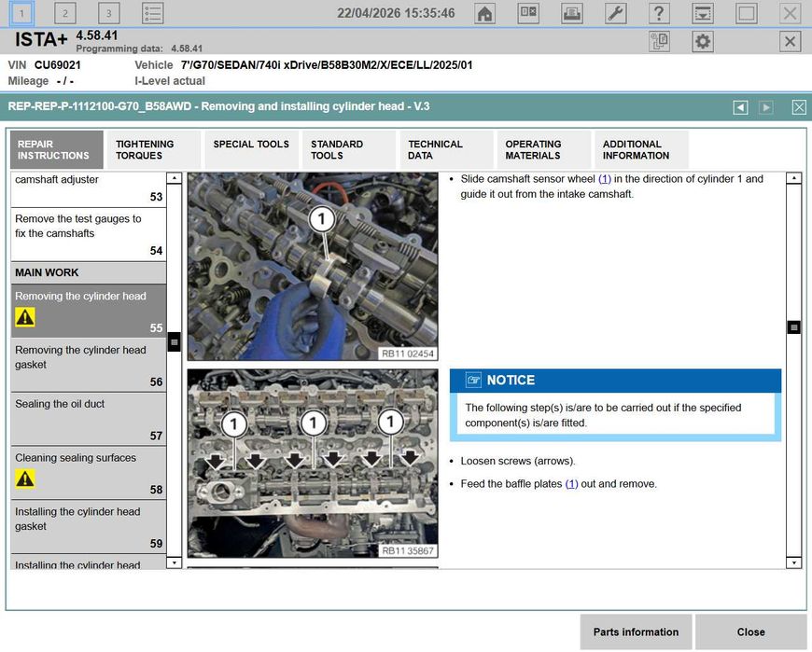
Task: Jump to step 57 Sealing the oil duct
Action: pos(89,418)
